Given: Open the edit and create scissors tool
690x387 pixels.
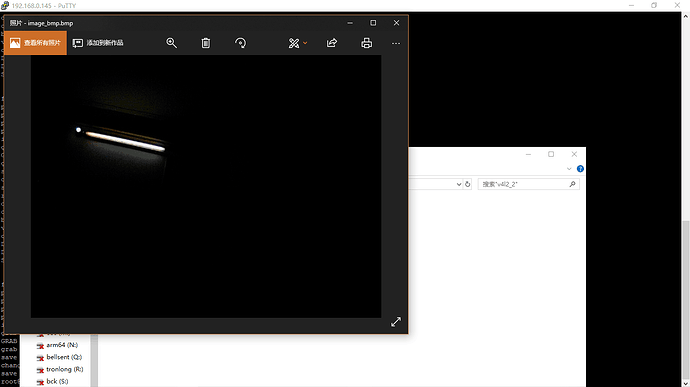Looking at the screenshot, I should (x=294, y=43).
